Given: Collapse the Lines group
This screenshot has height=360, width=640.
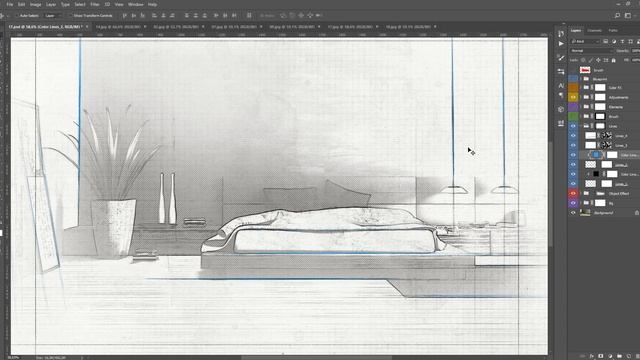Looking at the screenshot, I should 581,126.
